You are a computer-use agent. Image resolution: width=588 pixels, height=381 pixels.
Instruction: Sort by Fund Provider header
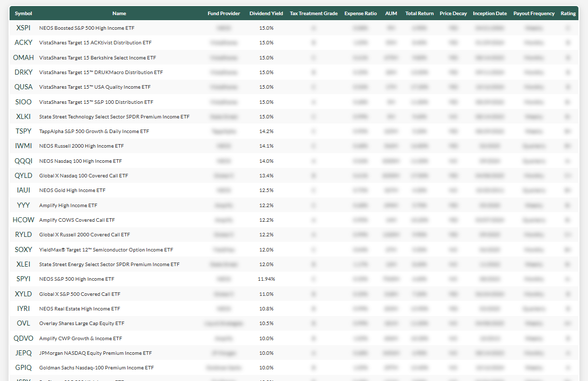[x=224, y=14]
